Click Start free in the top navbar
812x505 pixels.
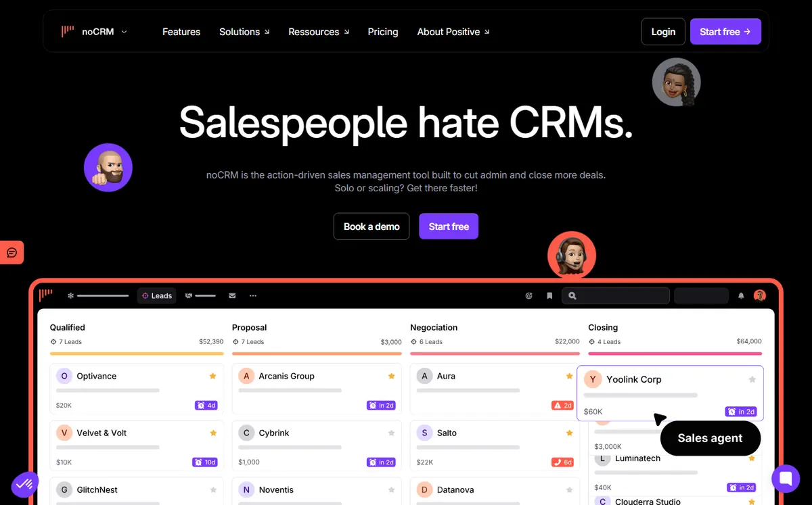(725, 32)
